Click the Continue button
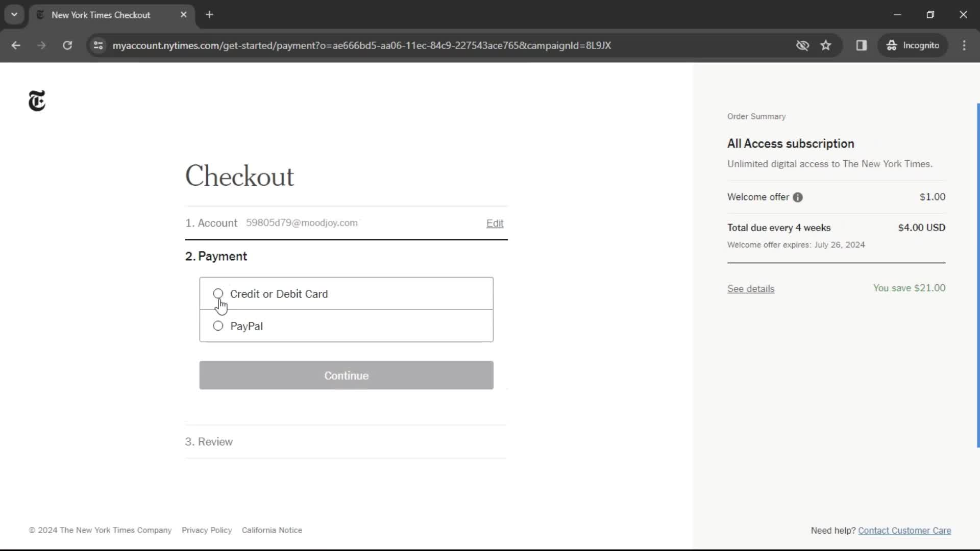The height and width of the screenshot is (551, 980). pos(346,375)
